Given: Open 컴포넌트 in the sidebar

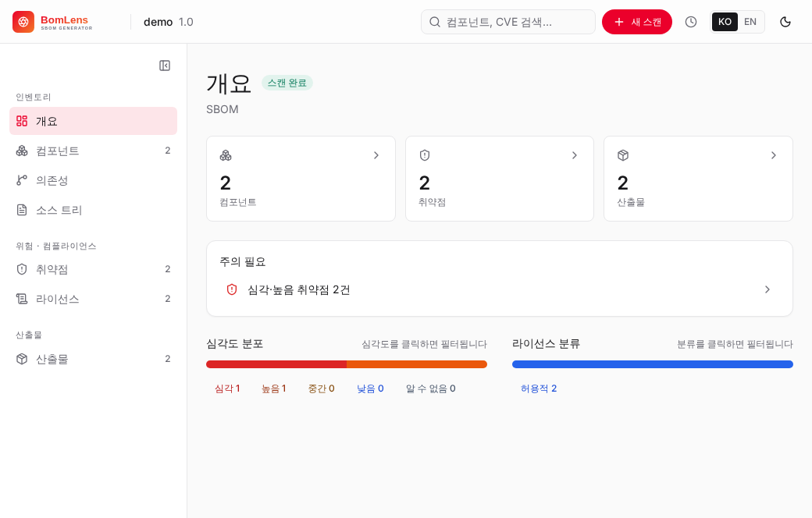Looking at the screenshot, I should [x=93, y=151].
